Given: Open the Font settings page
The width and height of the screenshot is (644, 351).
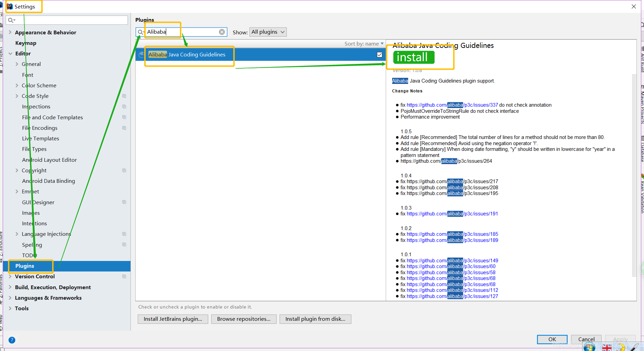Looking at the screenshot, I should point(28,75).
